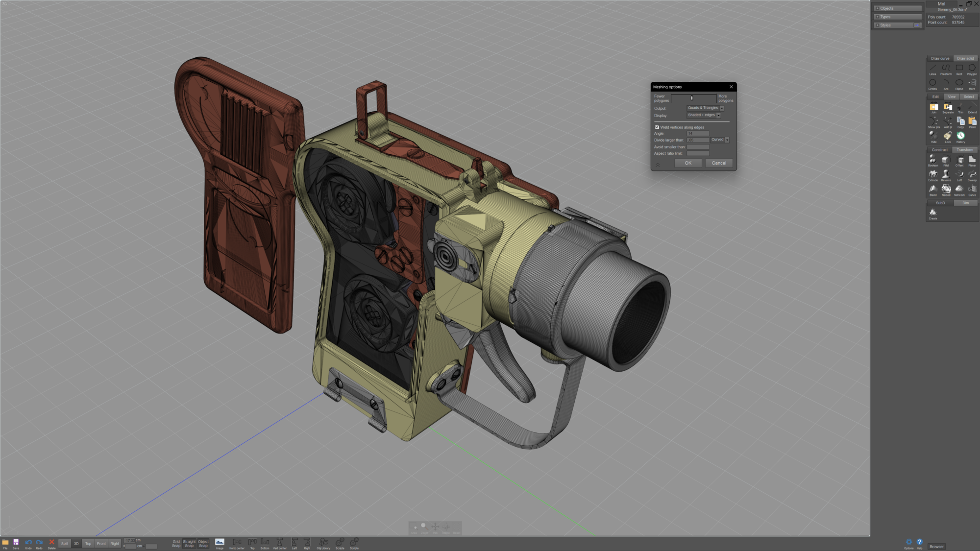The image size is (980, 551).
Task: Click OK in Meshing options
Action: click(x=688, y=163)
